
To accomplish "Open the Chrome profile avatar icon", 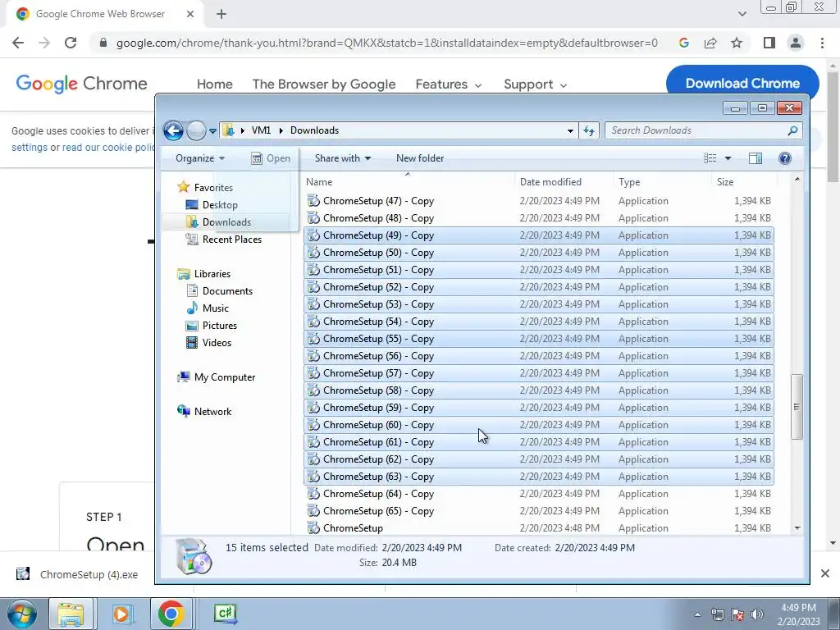I will coord(796,43).
